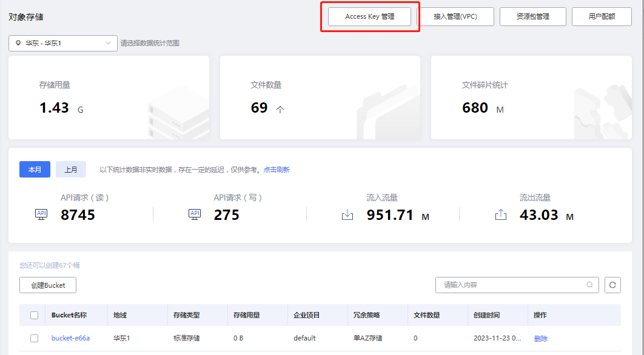Refresh statistics using the 点击刷新 link
Screen dimensions: 644x355
(278, 169)
